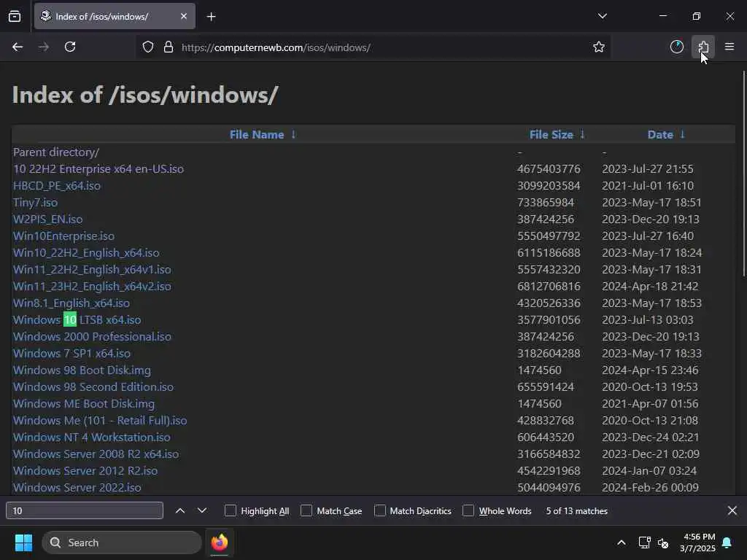Download Windows 7 SP1 x64.iso
747x560 pixels.
point(71,353)
